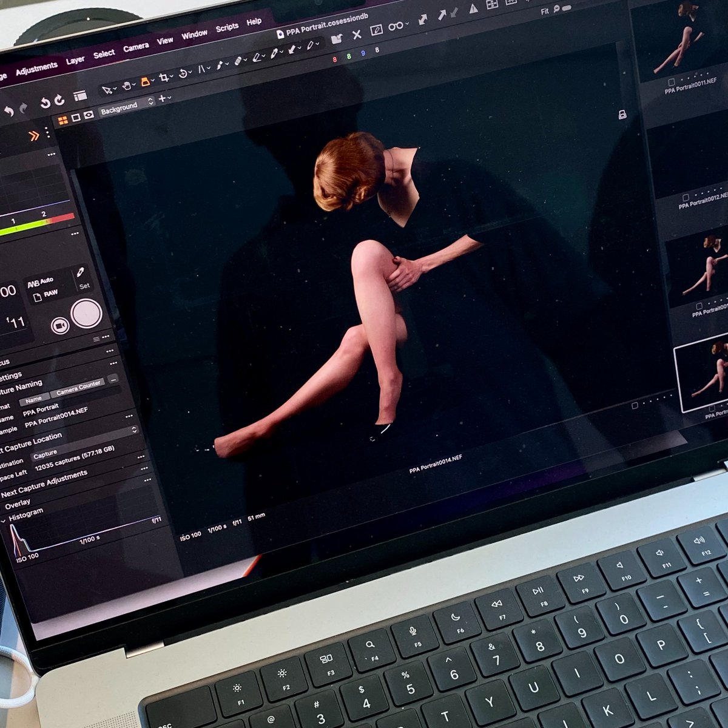Click the f/11 aperture value
Image resolution: width=728 pixels, height=728 pixels.
click(x=15, y=322)
